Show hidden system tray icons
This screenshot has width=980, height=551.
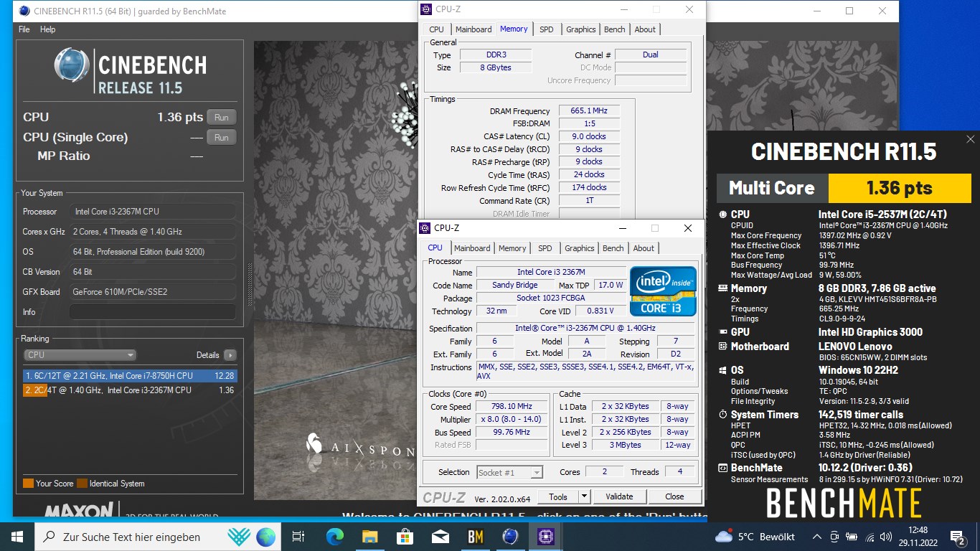816,537
